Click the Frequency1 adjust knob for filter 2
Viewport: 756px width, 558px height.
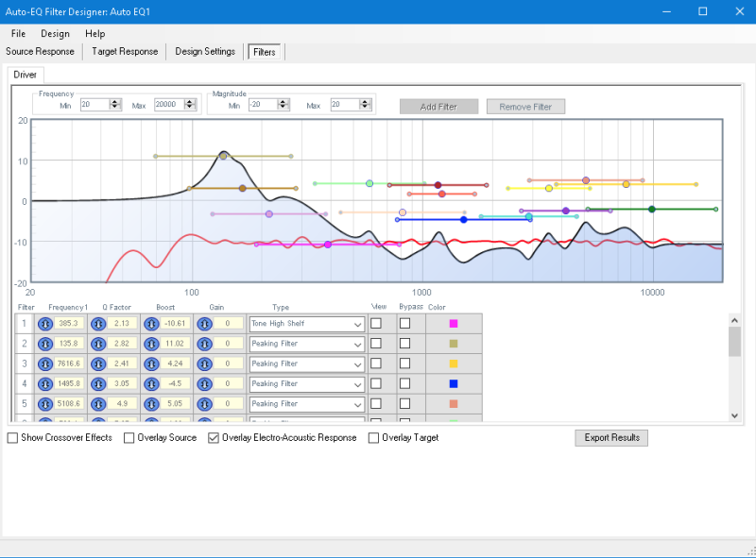(45, 344)
